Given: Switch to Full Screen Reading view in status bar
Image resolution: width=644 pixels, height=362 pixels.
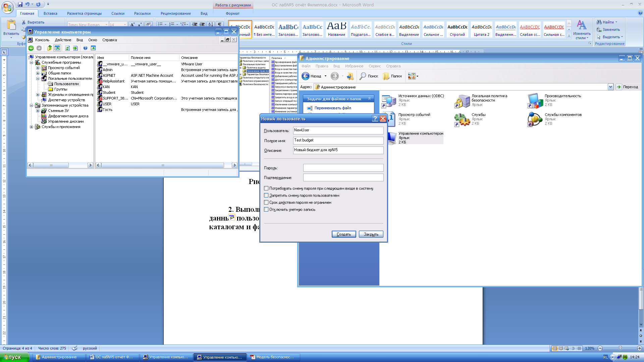Looking at the screenshot, I should tap(561, 348).
